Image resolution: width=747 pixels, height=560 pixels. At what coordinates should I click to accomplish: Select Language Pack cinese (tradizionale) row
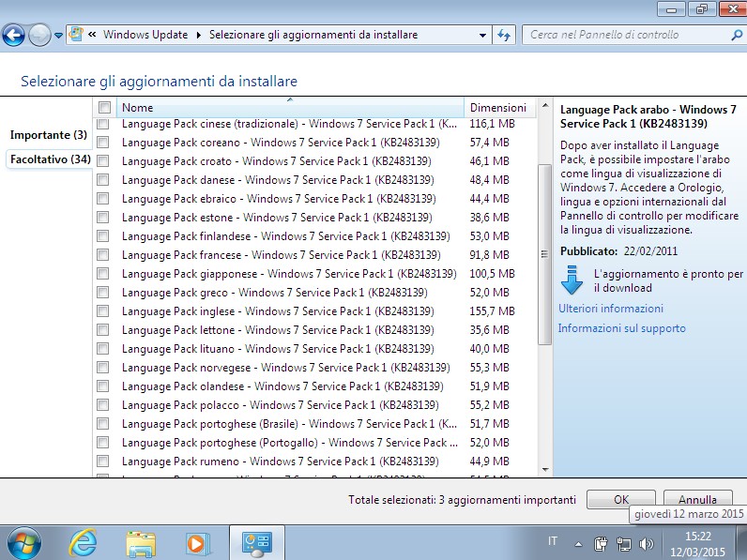pos(290,124)
